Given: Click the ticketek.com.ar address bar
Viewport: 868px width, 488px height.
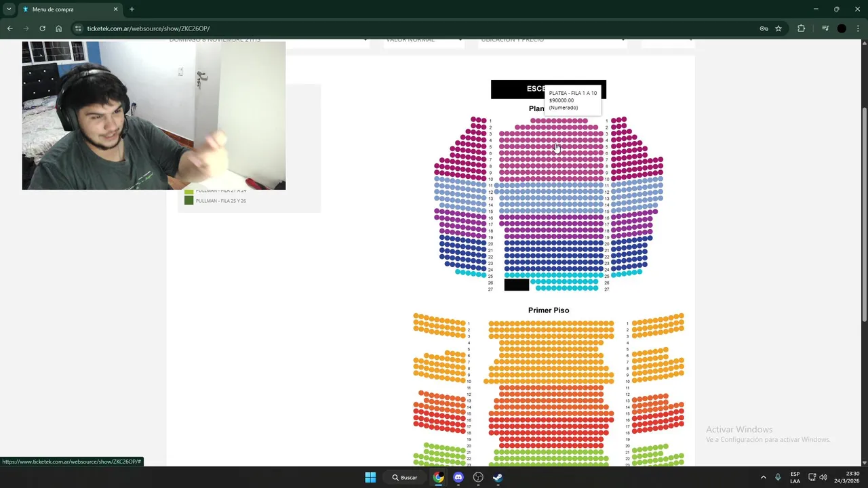Looking at the screenshot, I should (x=414, y=28).
